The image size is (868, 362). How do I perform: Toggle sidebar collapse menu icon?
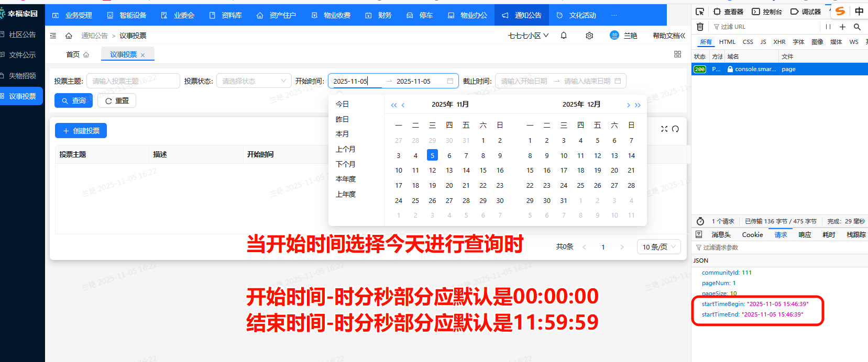point(53,36)
